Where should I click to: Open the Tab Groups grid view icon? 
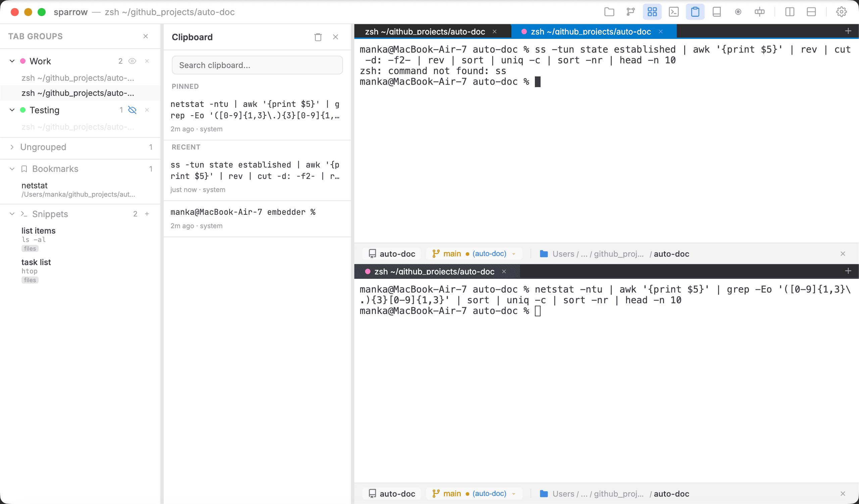coord(652,12)
